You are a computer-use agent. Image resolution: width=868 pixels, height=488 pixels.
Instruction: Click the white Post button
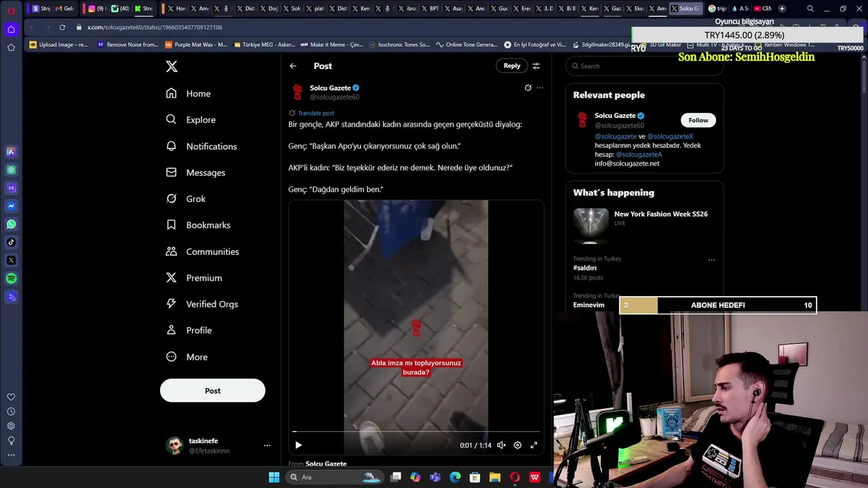[212, 390]
